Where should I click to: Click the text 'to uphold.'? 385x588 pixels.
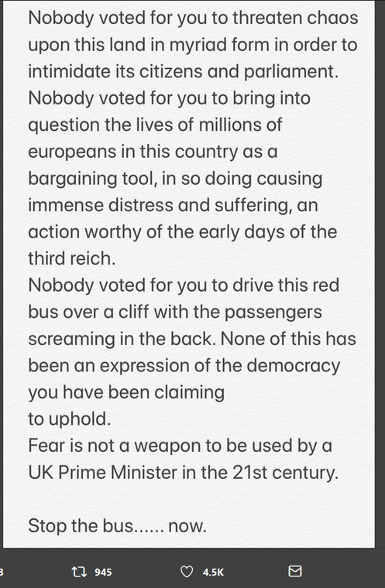(70, 419)
